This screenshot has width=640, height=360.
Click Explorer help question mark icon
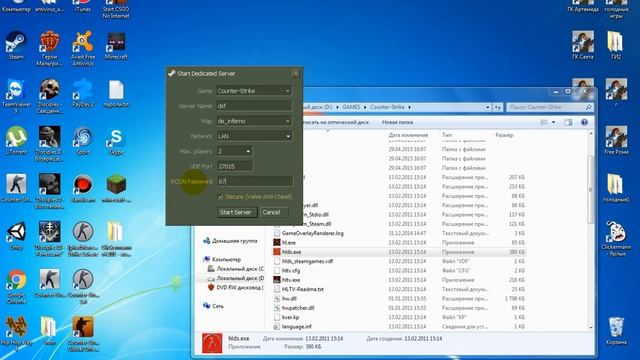pos(584,122)
